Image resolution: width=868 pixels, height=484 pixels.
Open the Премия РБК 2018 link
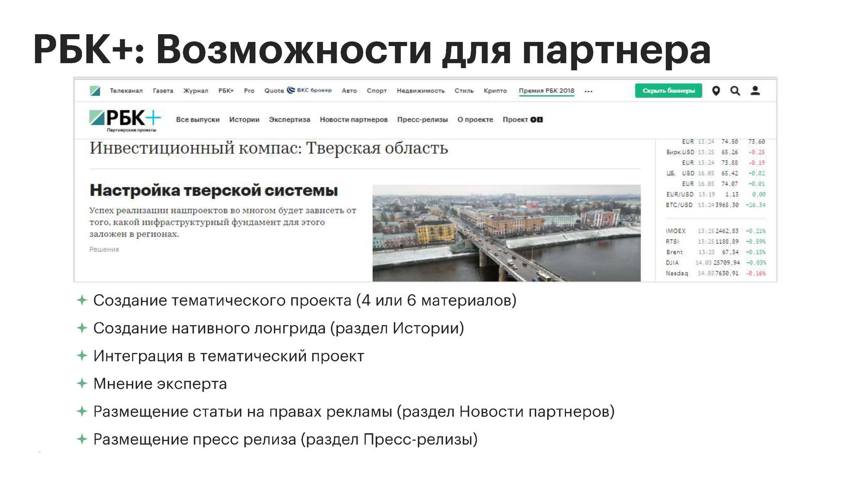pos(547,91)
